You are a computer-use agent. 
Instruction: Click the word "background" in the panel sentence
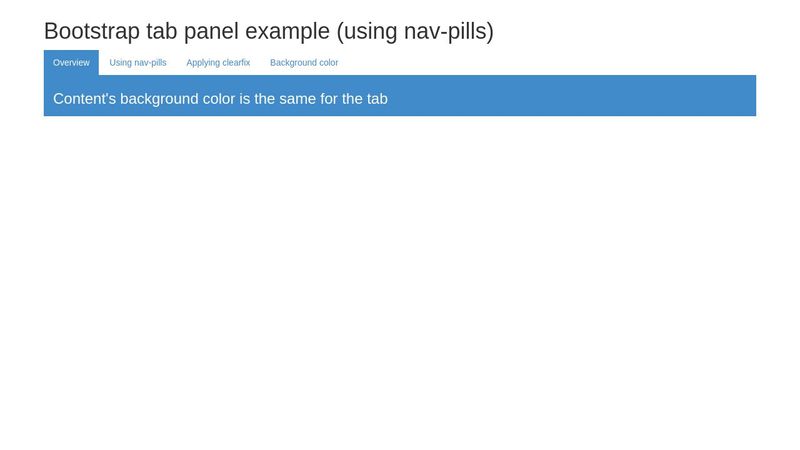coord(159,99)
